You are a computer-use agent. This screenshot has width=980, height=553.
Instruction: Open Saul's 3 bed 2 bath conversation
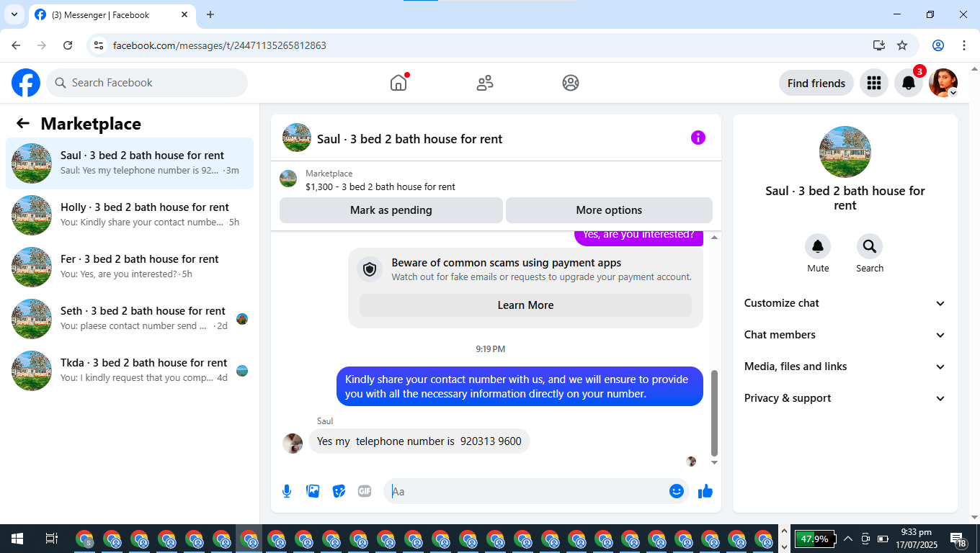tap(130, 163)
